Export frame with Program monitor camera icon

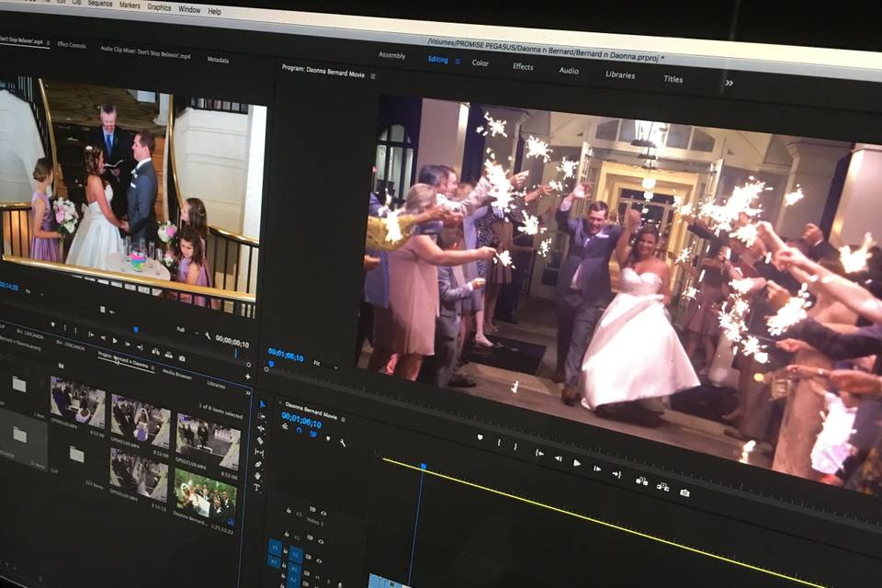684,492
